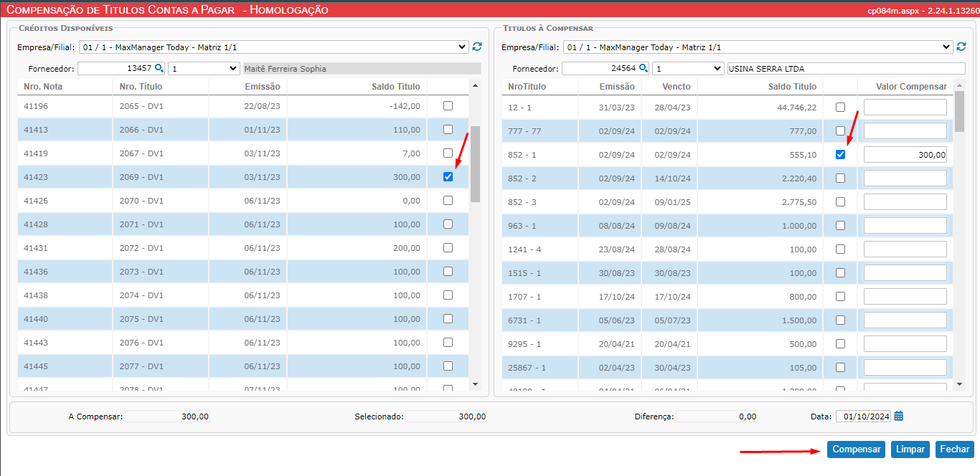980x476 pixels.
Task: Click saldo value 2.775,50
Action: (x=799, y=202)
